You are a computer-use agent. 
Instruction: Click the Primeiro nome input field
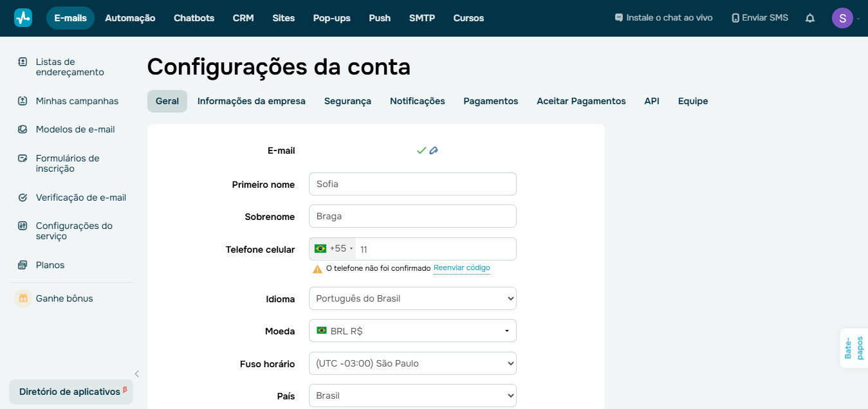(x=412, y=184)
